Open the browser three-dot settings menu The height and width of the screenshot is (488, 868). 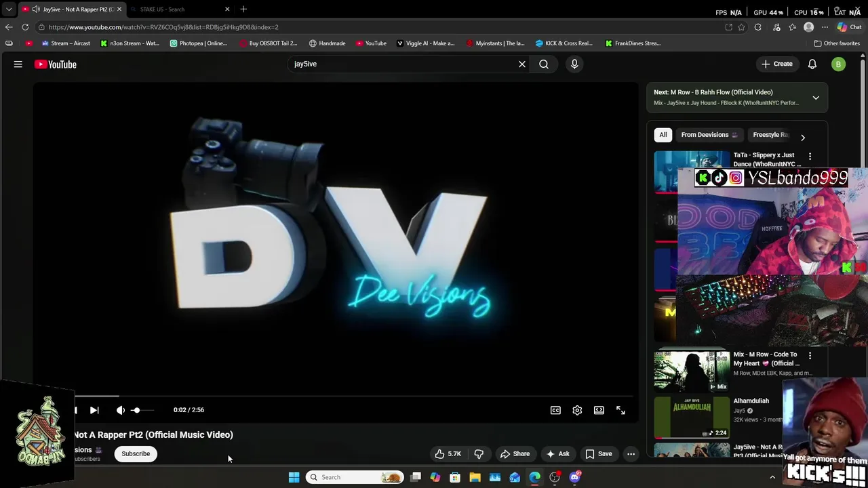click(825, 27)
